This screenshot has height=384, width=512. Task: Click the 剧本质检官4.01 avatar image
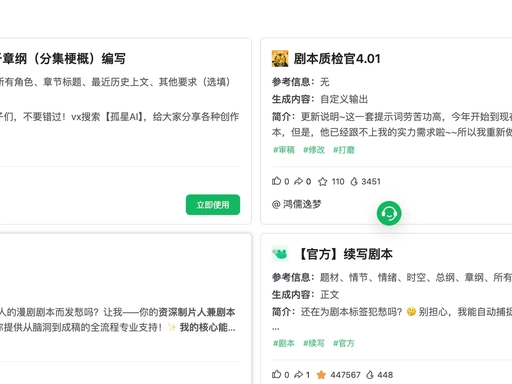point(280,59)
